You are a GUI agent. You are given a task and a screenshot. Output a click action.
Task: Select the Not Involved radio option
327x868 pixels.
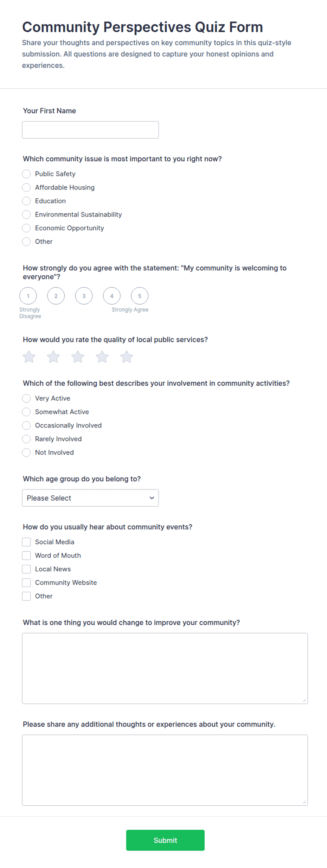tap(26, 452)
